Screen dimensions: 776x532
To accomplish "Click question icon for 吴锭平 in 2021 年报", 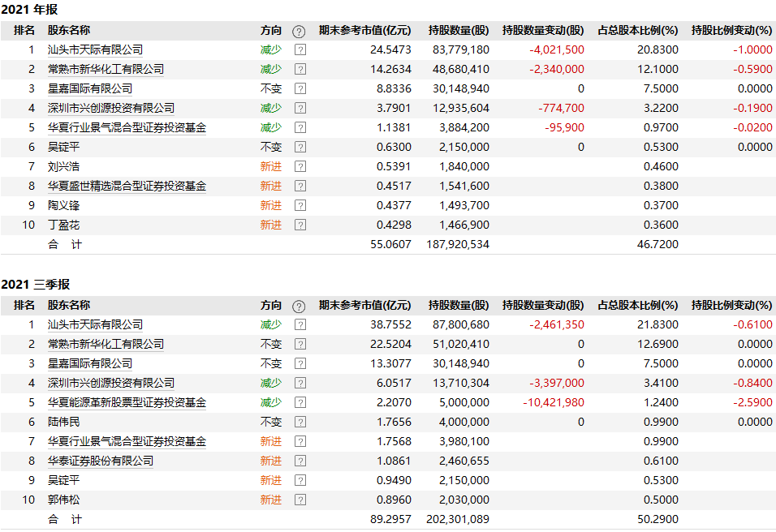I will click(300, 148).
